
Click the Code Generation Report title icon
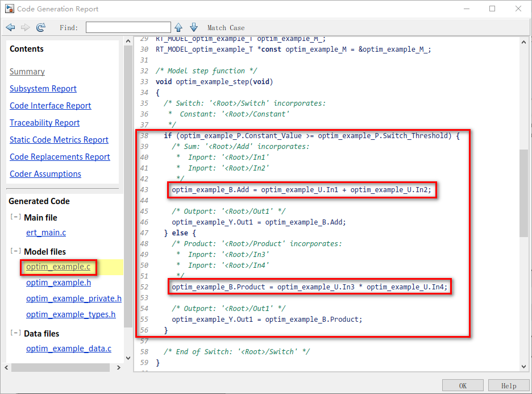10,9
